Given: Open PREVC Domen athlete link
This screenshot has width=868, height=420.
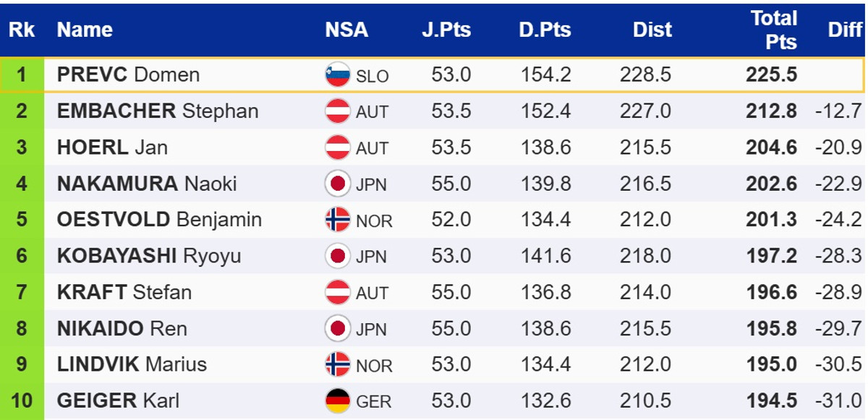Looking at the screenshot, I should click(x=128, y=75).
